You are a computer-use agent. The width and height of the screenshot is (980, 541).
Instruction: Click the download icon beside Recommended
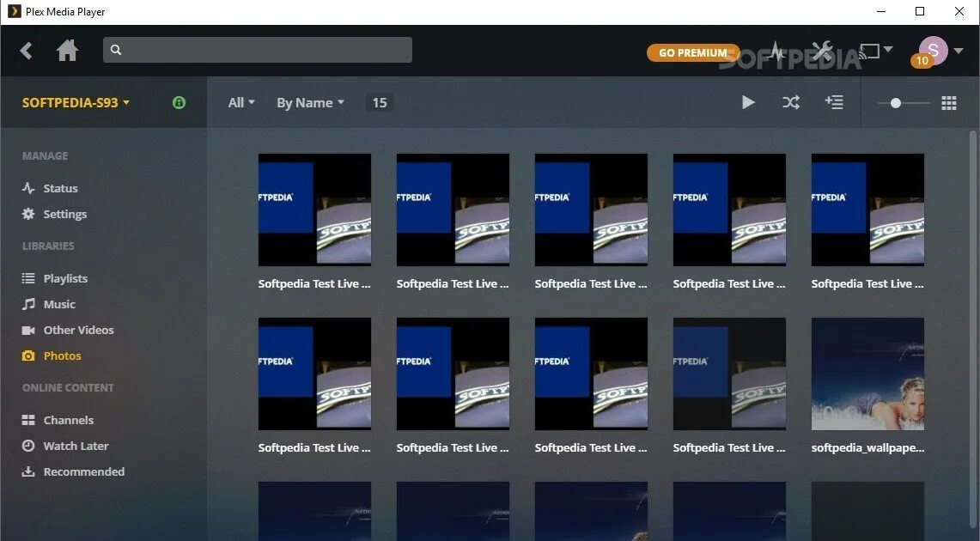point(28,471)
